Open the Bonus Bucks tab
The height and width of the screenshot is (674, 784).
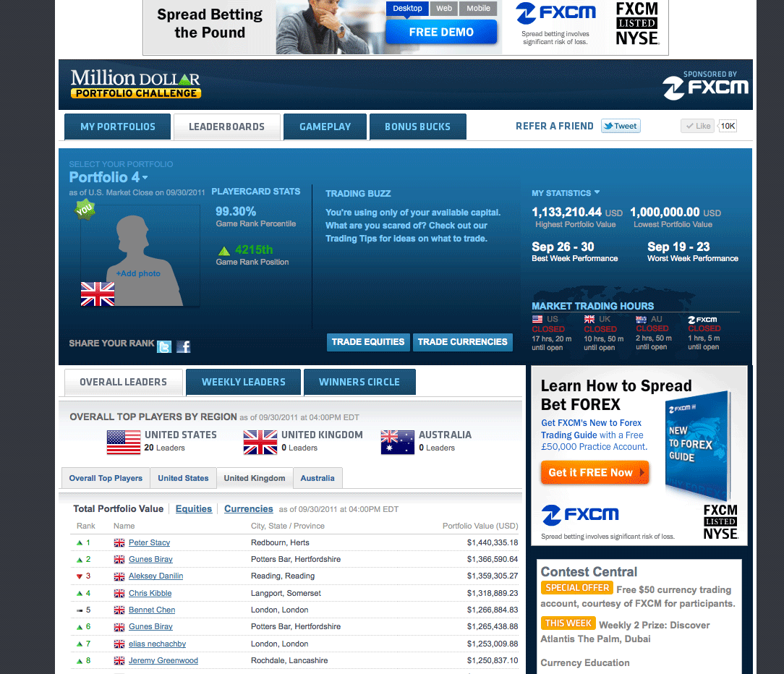417,127
